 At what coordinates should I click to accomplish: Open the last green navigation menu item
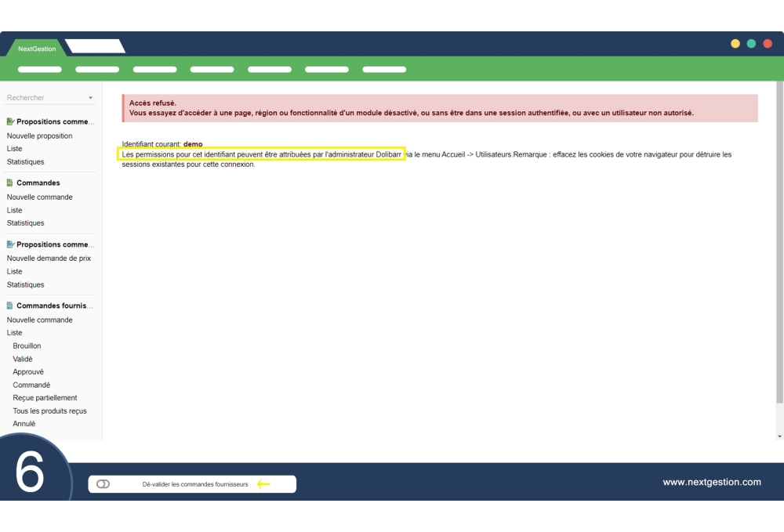(x=384, y=69)
